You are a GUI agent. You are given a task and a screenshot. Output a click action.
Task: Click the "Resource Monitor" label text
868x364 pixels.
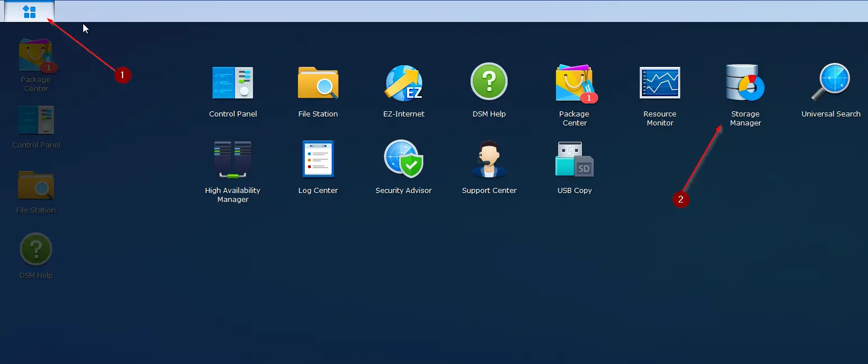(660, 119)
